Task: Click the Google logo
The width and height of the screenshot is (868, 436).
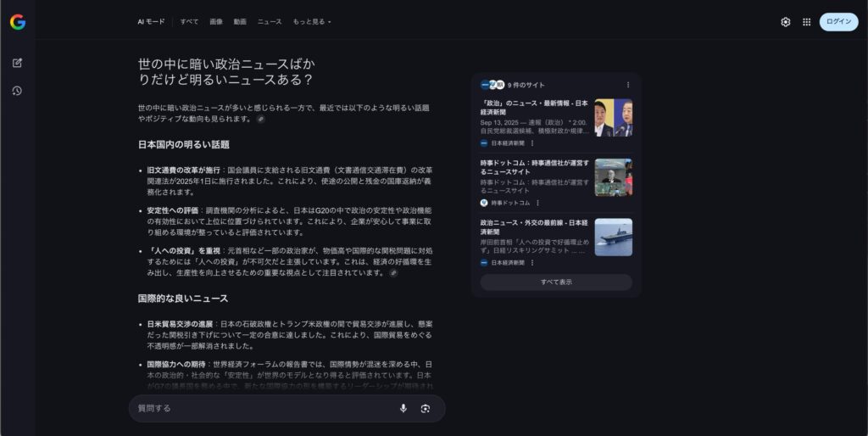Action: tap(18, 22)
